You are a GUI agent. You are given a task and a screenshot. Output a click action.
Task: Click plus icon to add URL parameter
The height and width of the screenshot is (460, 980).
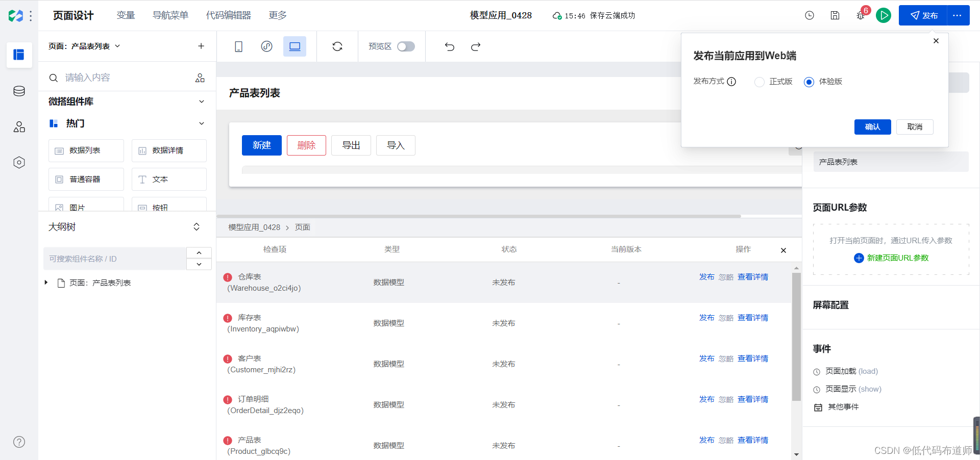point(859,258)
